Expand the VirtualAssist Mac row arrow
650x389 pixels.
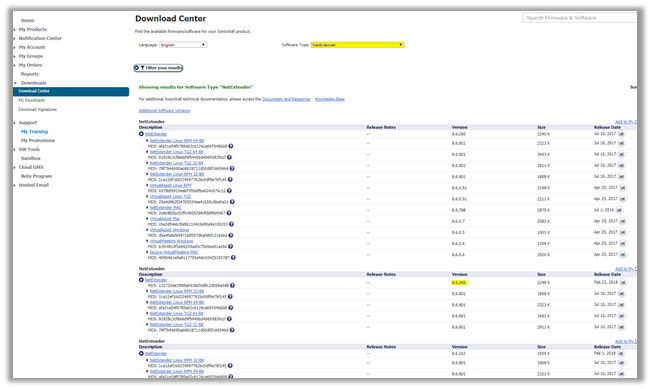click(147, 219)
